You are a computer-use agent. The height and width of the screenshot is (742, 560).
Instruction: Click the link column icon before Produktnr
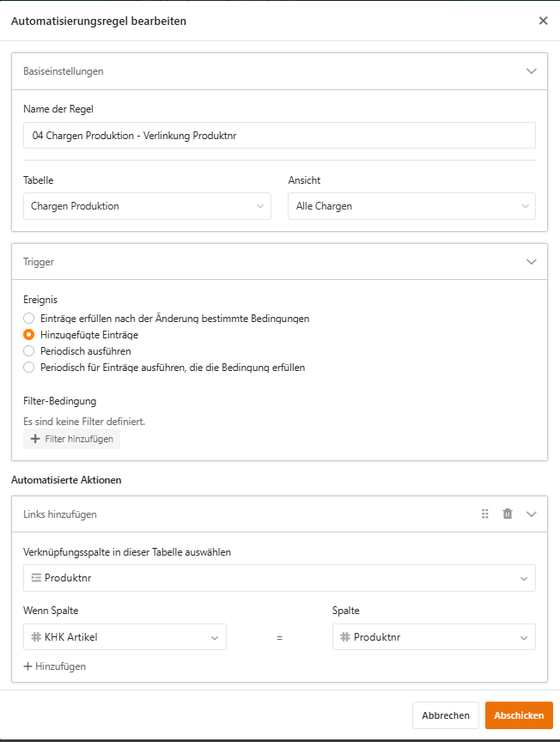click(x=36, y=578)
